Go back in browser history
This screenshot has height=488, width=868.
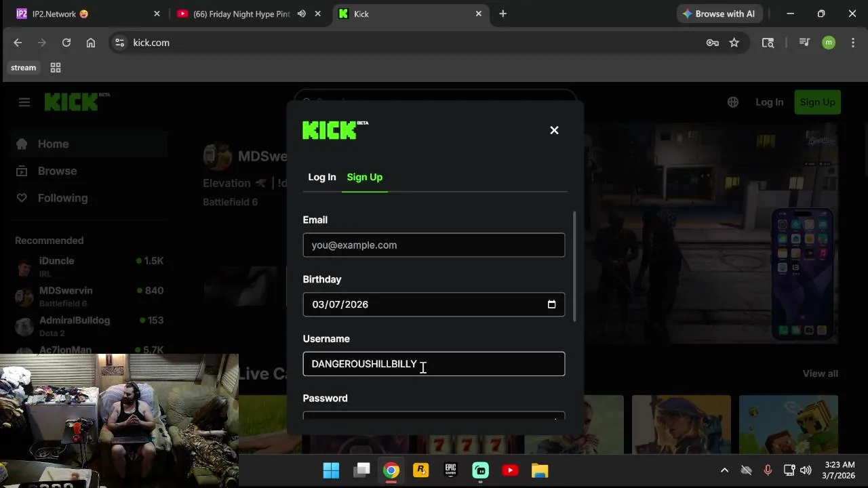coord(18,43)
